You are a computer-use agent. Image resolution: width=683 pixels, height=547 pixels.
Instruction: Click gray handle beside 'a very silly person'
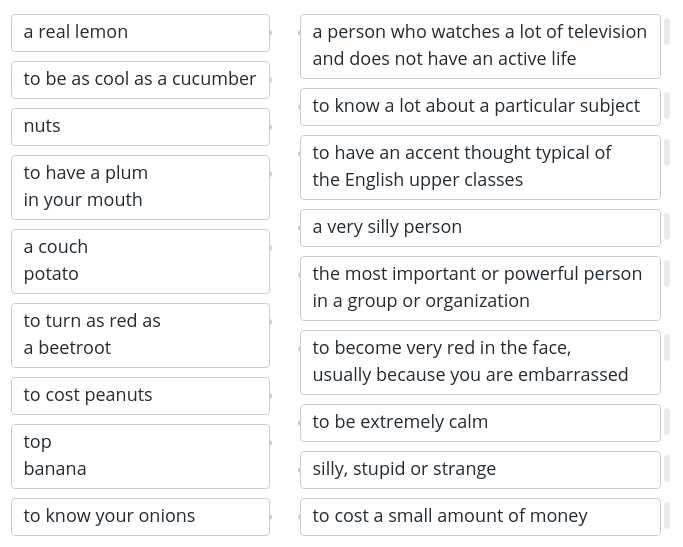click(667, 225)
